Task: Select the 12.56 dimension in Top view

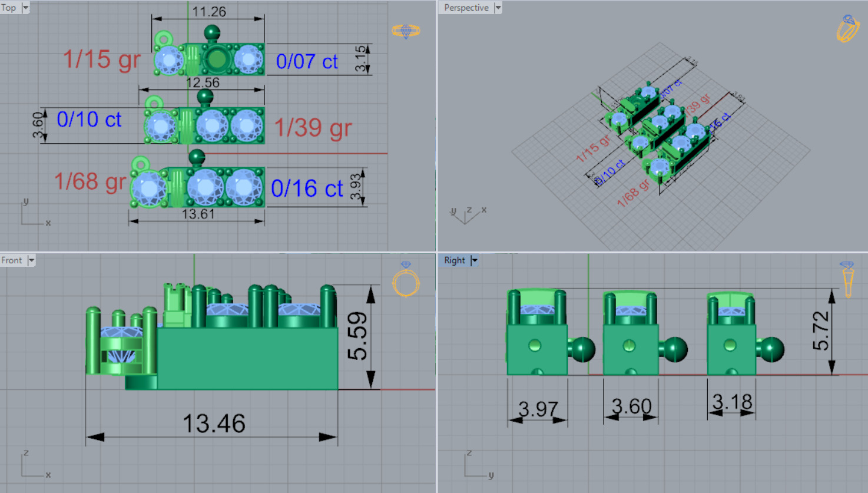Action: (x=202, y=83)
